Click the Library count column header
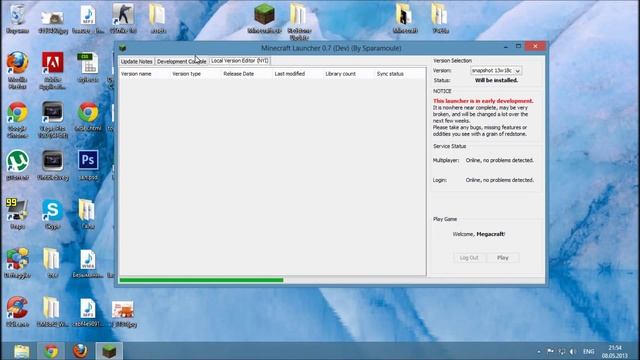This screenshot has width=640, height=360. [x=349, y=74]
